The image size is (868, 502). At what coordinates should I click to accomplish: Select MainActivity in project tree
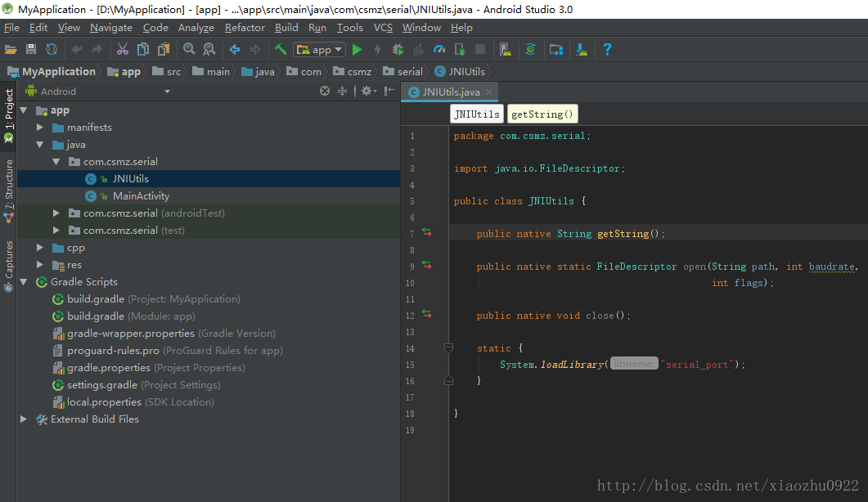pos(141,196)
